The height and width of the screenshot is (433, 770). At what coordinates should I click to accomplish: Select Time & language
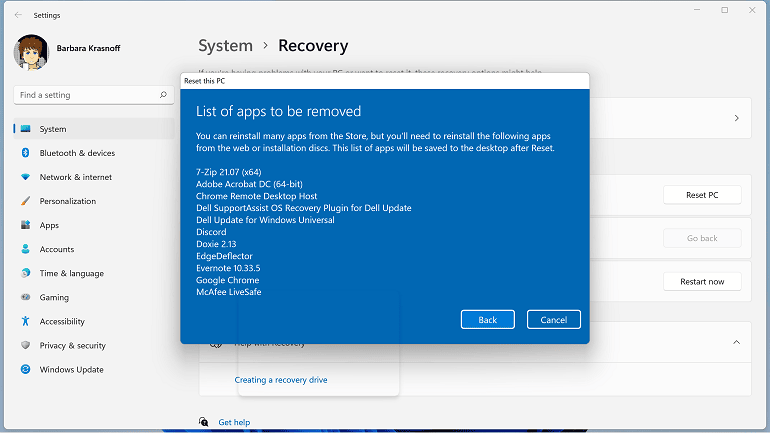pyautogui.click(x=94, y=273)
